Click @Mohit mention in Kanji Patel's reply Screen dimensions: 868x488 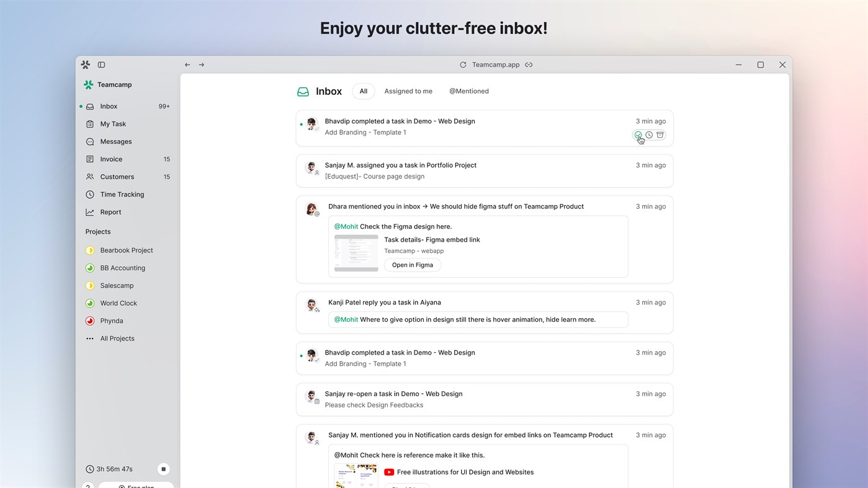[346, 319]
